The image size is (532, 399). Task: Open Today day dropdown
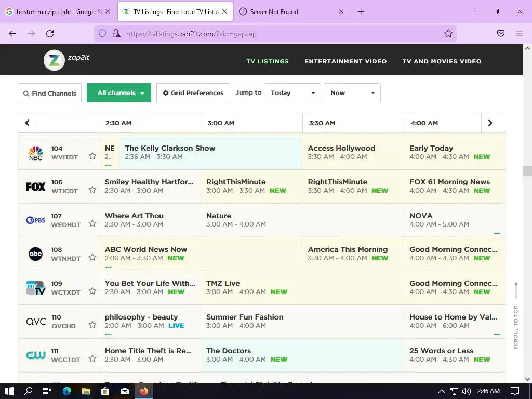pyautogui.click(x=292, y=92)
